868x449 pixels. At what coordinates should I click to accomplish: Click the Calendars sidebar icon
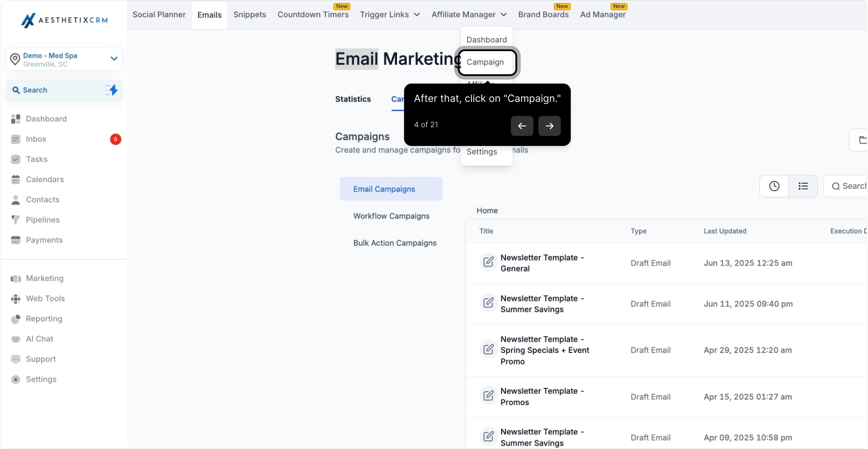pos(16,180)
